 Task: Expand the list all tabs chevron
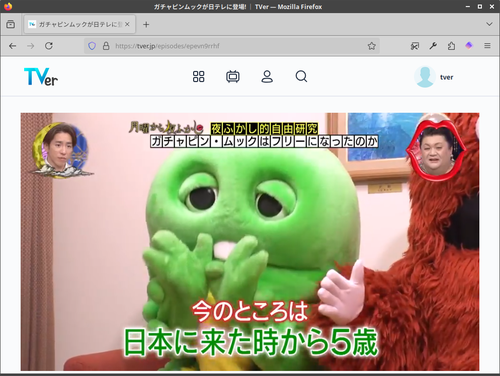pyautogui.click(x=489, y=24)
